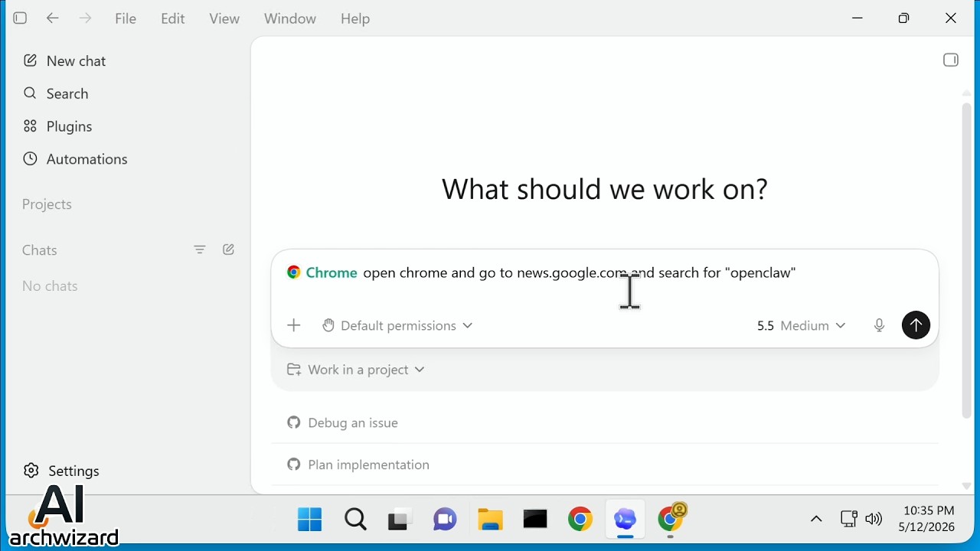
Task: Toggle the right side panel icon
Action: pyautogui.click(x=951, y=60)
